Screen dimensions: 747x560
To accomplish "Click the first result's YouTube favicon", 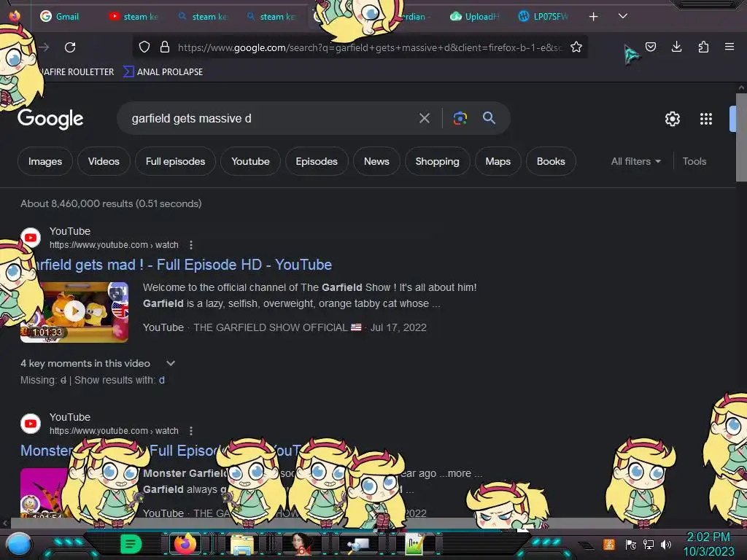I will 31,238.
